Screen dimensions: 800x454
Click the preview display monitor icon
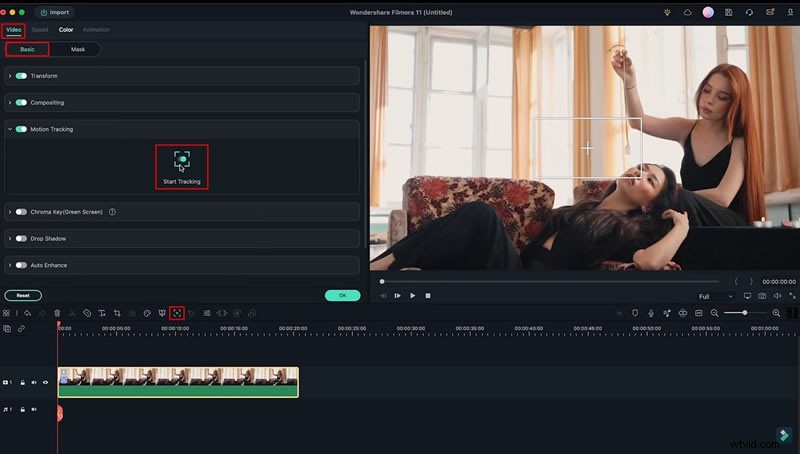(747, 296)
